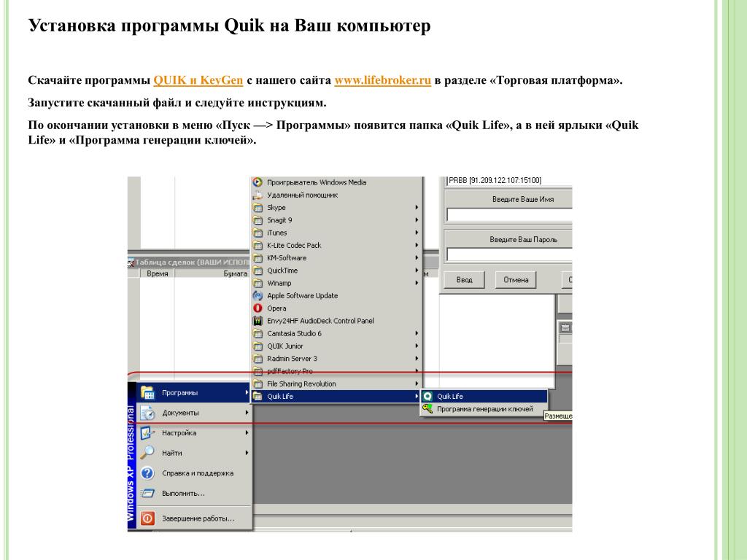
Task: Open the QUIK и KeyGen download link
Action: [x=198, y=80]
